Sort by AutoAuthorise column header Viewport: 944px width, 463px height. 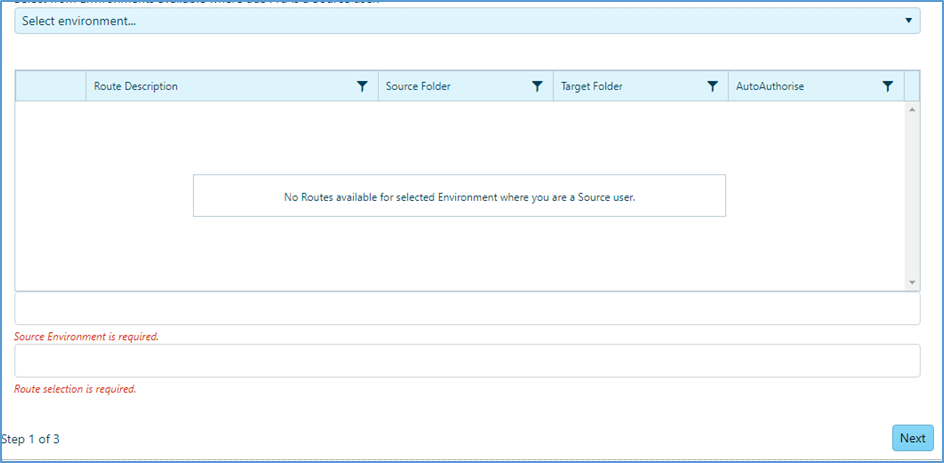tap(770, 87)
